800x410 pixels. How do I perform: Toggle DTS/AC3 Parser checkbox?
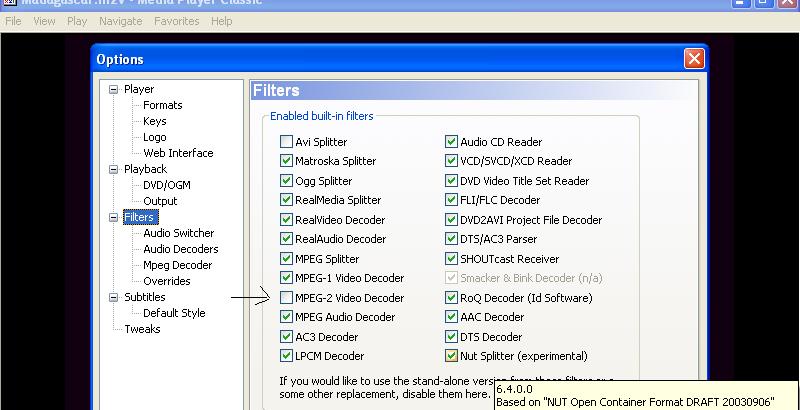[451, 239]
